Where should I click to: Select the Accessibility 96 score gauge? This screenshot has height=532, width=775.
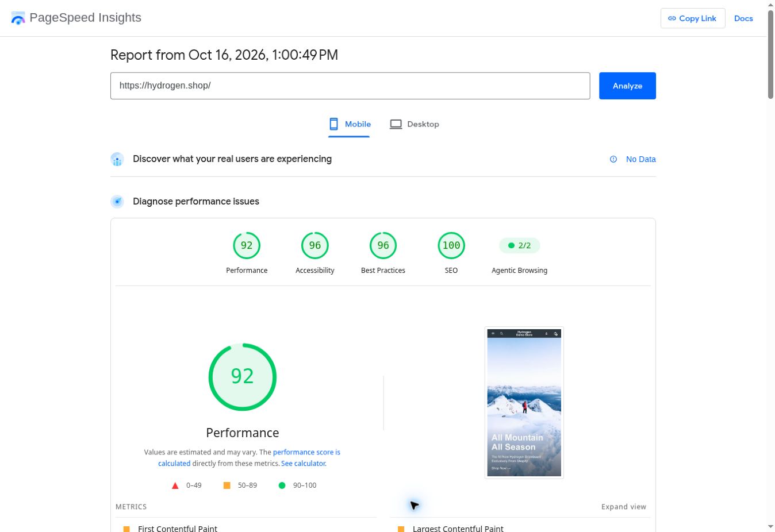315,245
